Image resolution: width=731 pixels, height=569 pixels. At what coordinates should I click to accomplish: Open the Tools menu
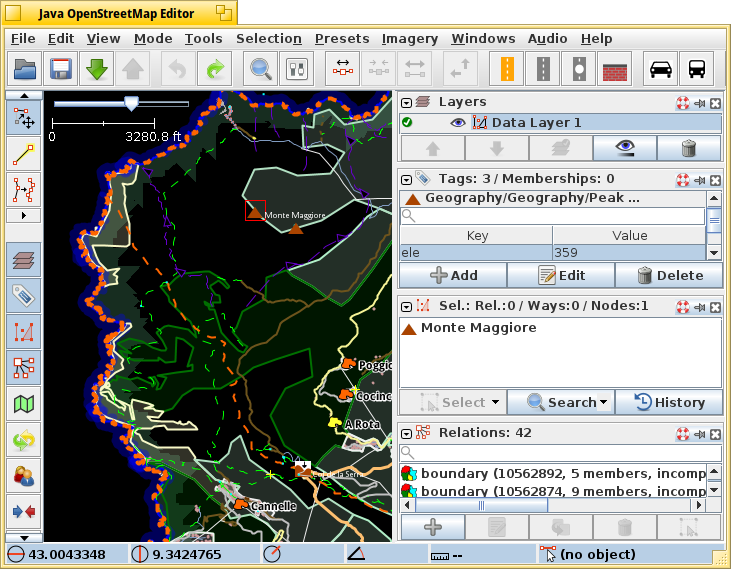coord(203,39)
